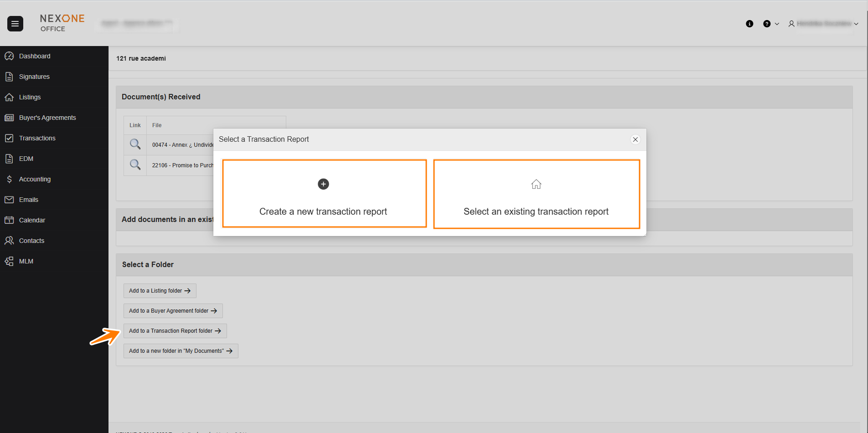Choose Create a new transaction report

(324, 193)
